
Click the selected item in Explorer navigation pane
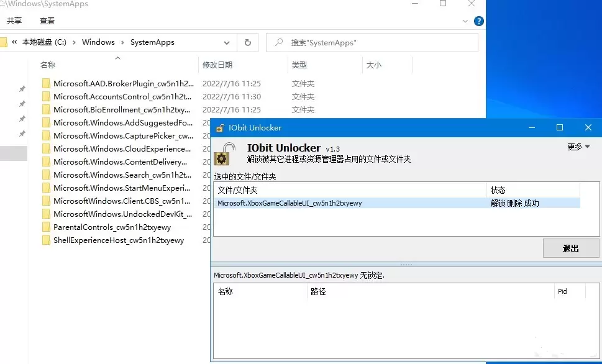click(14, 153)
